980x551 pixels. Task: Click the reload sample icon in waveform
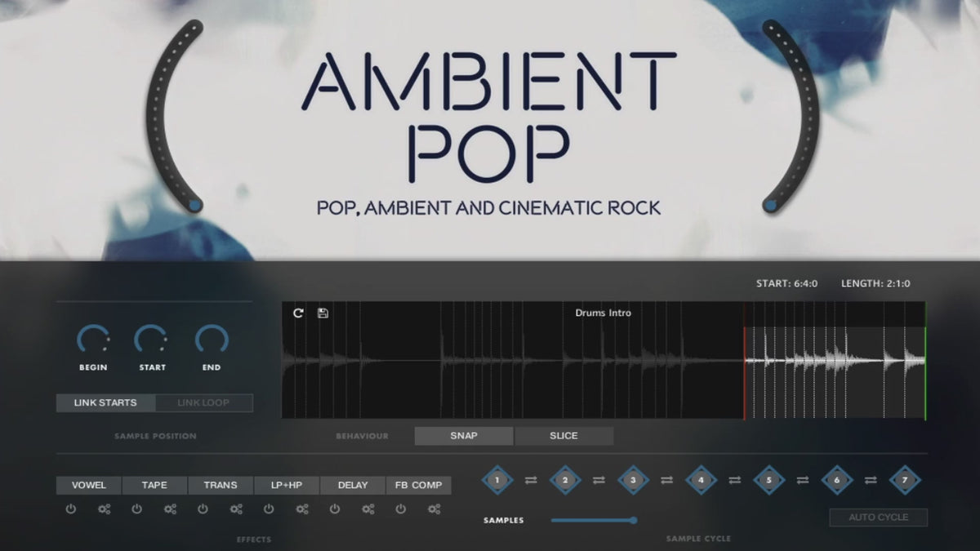298,313
